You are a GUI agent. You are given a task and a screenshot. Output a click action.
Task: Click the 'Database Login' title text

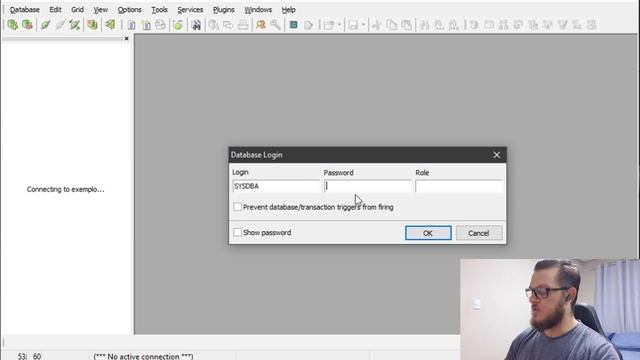[x=257, y=155]
